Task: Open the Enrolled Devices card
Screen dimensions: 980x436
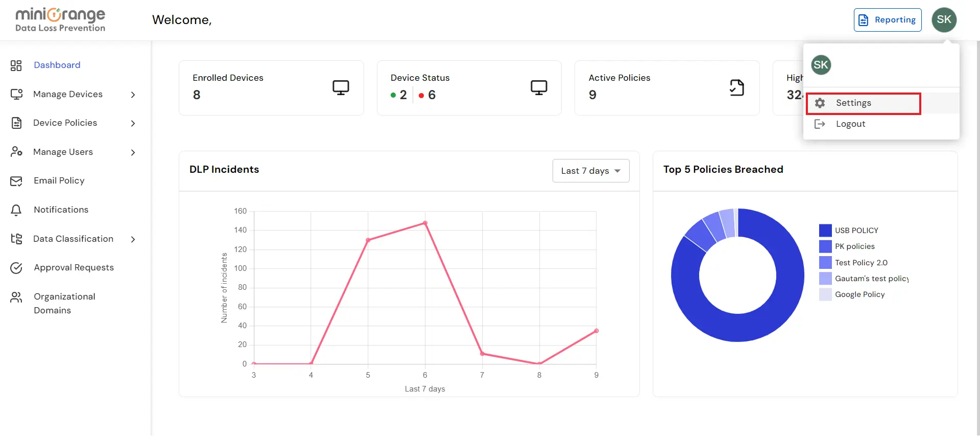Action: 271,88
